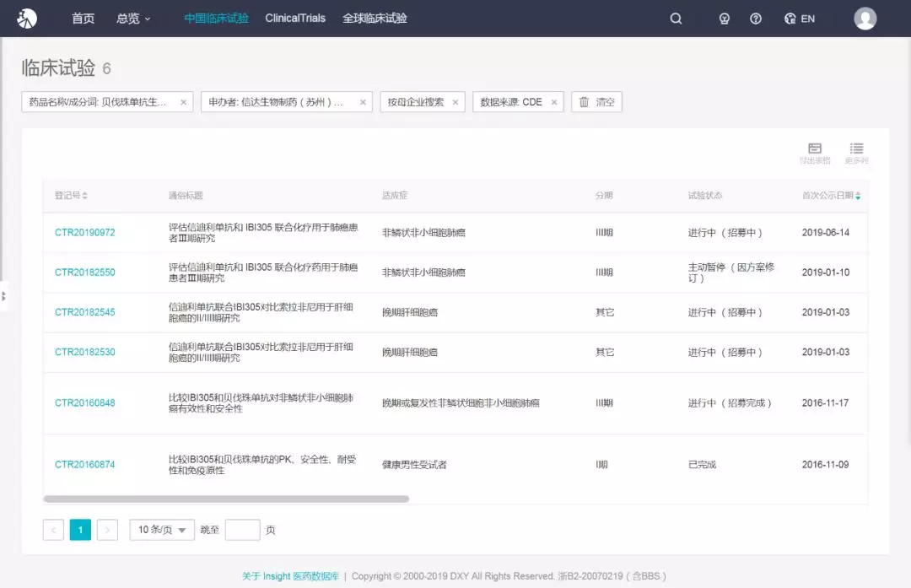Click the 已完成 status cell
The width and height of the screenshot is (911, 588).
703,465
